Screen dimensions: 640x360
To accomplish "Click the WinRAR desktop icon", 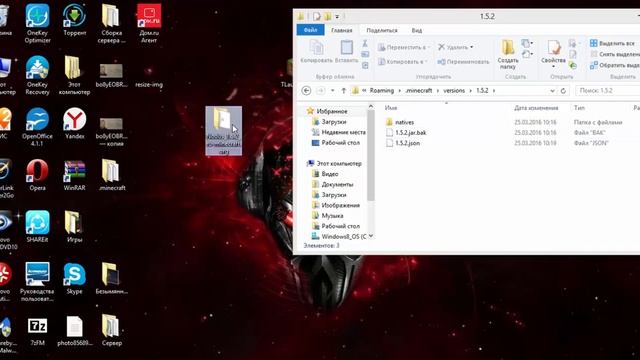I will (74, 175).
